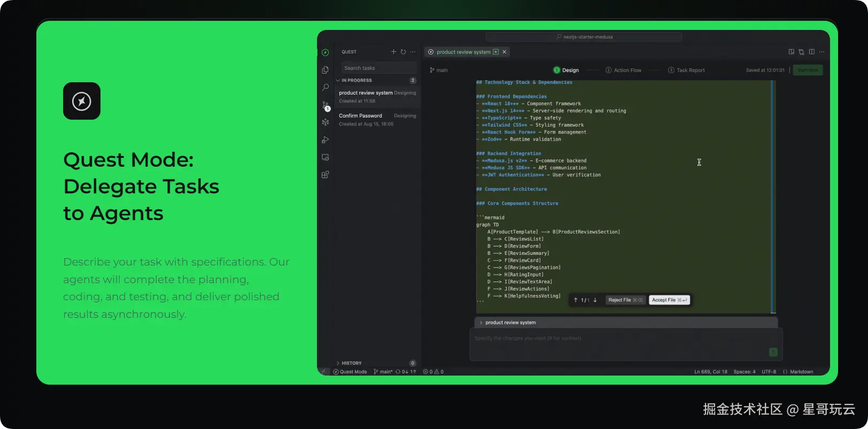Click main* branch in status bar
The image size is (868, 429).
tap(383, 372)
